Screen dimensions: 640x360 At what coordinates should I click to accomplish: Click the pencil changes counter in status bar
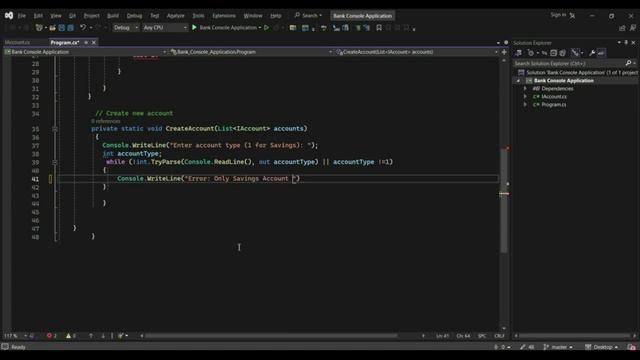click(x=527, y=347)
